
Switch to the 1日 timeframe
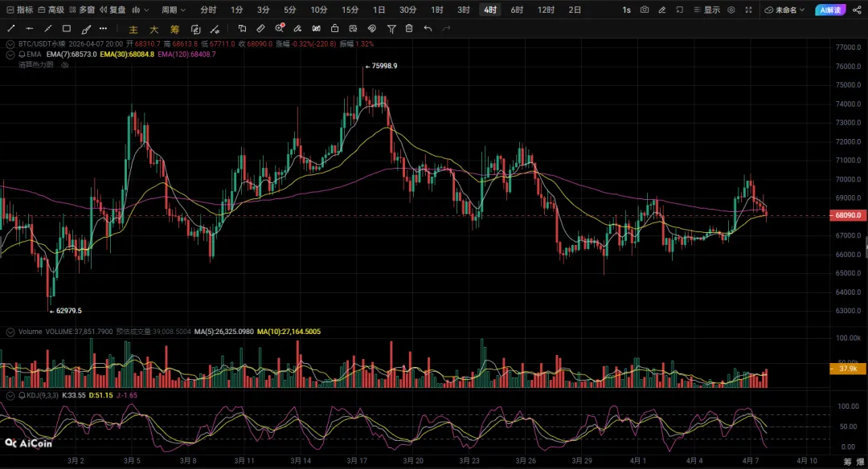point(379,10)
